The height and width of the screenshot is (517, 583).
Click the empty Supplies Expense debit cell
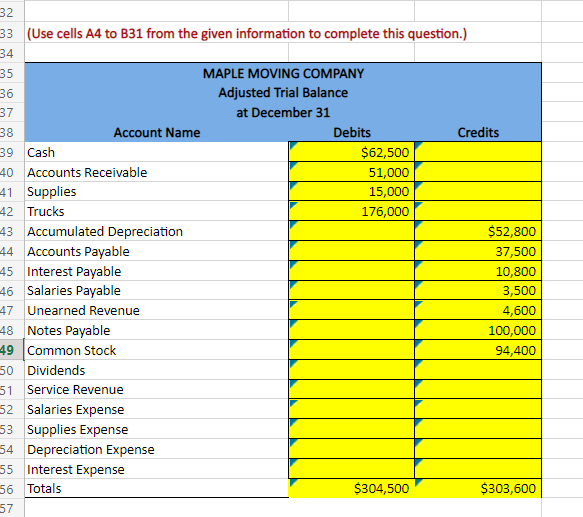(x=351, y=429)
